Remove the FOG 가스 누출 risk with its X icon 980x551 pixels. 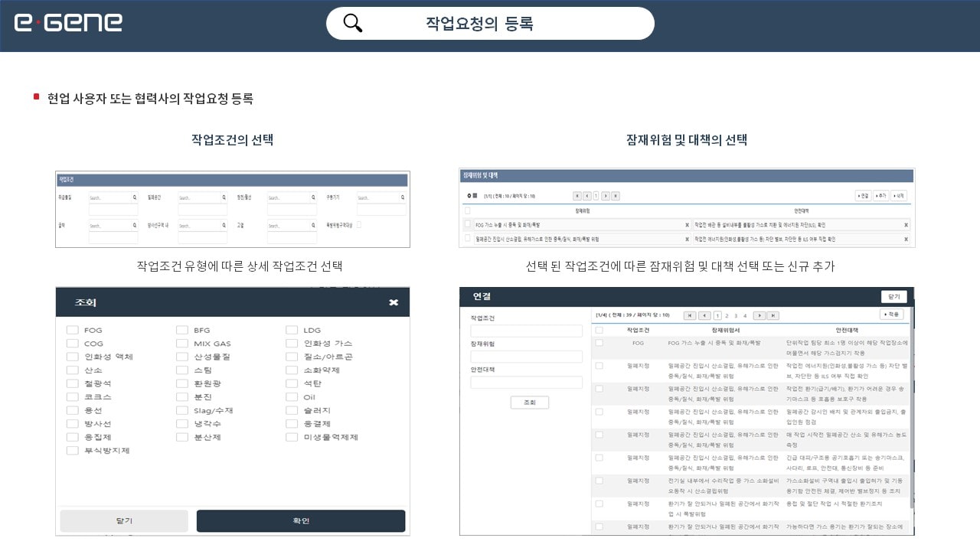click(x=687, y=225)
